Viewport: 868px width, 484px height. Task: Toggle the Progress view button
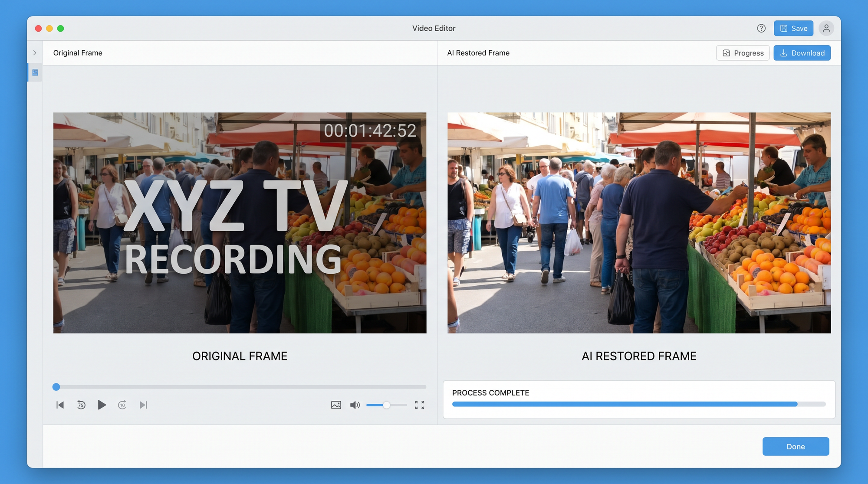[743, 53]
